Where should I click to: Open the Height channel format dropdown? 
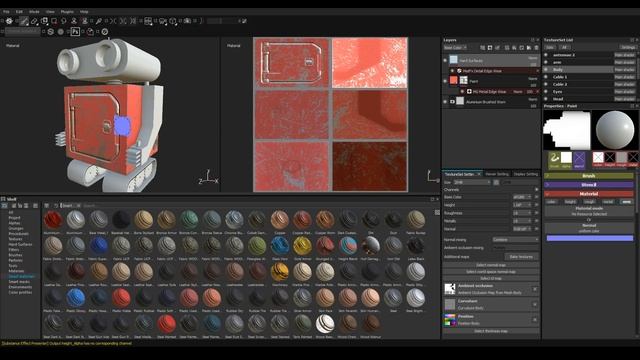pyautogui.click(x=522, y=205)
